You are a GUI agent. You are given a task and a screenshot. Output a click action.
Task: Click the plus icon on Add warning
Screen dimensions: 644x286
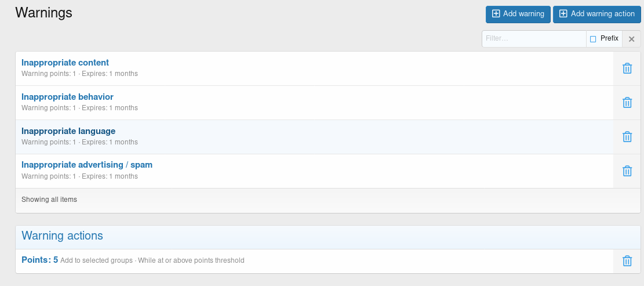(496, 13)
